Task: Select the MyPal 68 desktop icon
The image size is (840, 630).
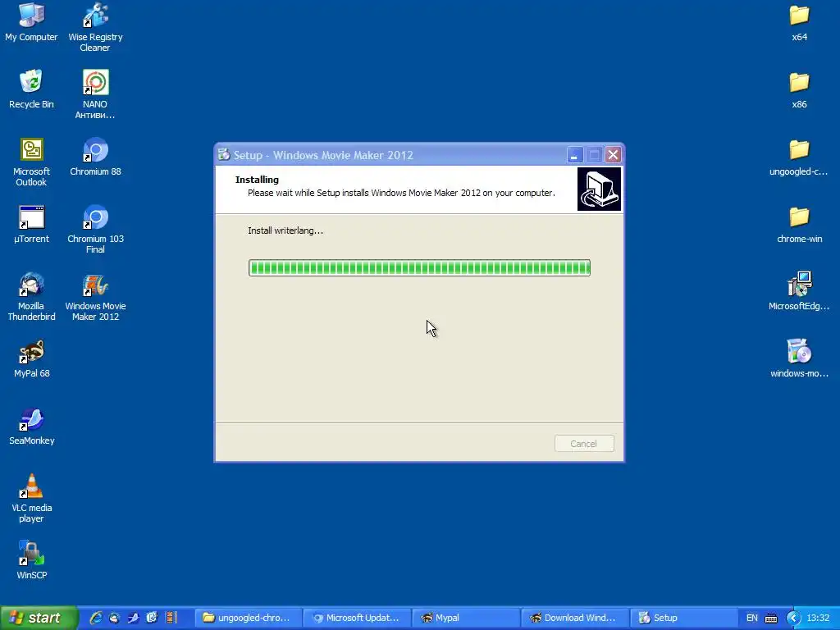Action: pos(31,359)
